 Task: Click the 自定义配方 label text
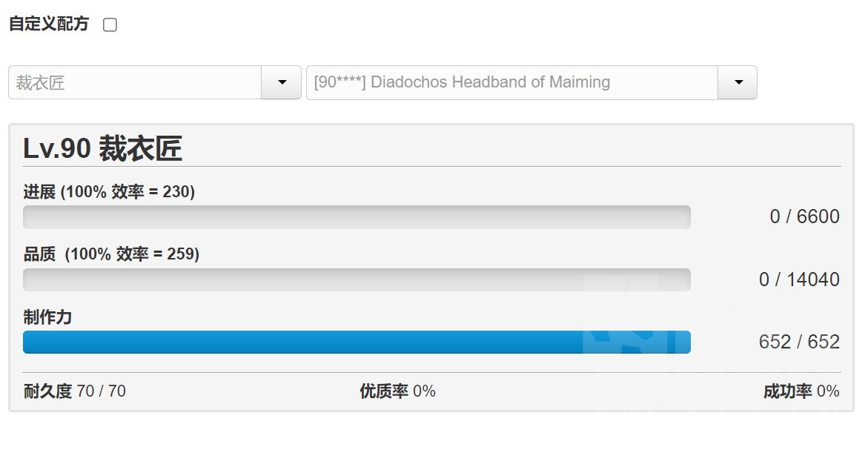(x=49, y=24)
